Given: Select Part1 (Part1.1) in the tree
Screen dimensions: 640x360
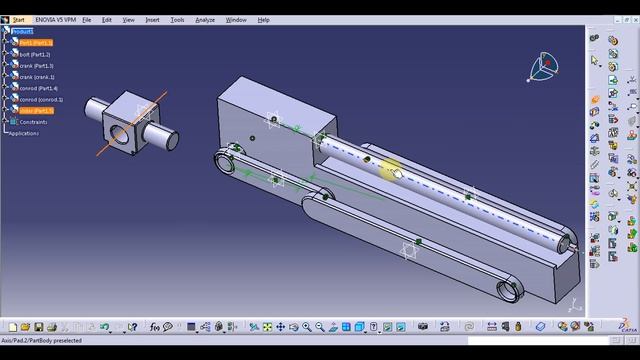Looking at the screenshot, I should [36, 43].
